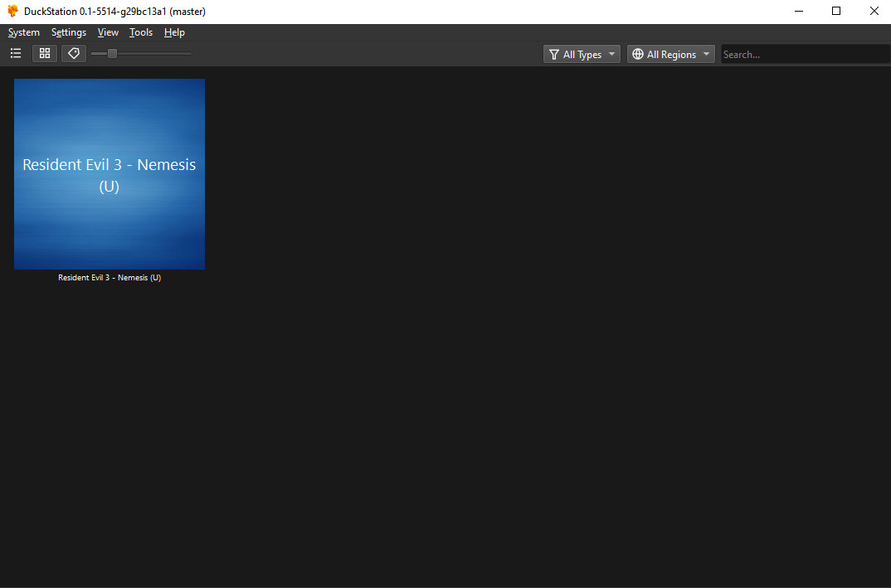The image size is (891, 588).
Task: Open the View menu
Action: tap(108, 32)
